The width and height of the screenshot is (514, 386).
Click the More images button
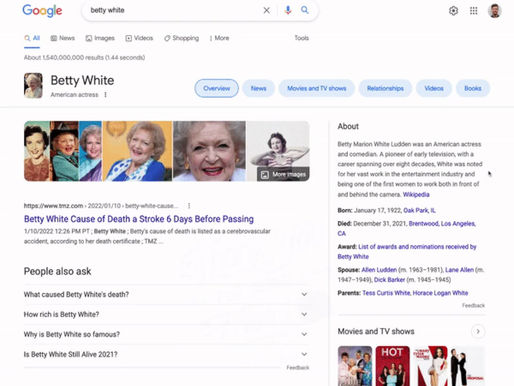283,174
